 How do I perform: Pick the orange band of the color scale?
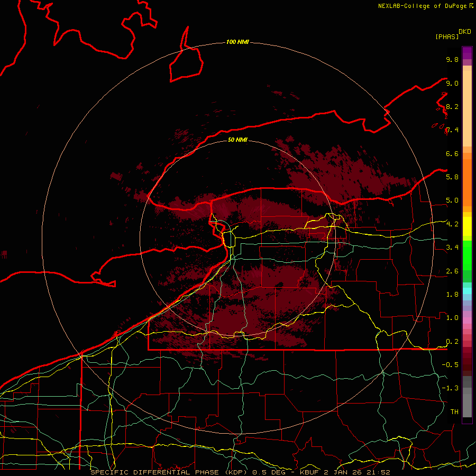[467, 182]
